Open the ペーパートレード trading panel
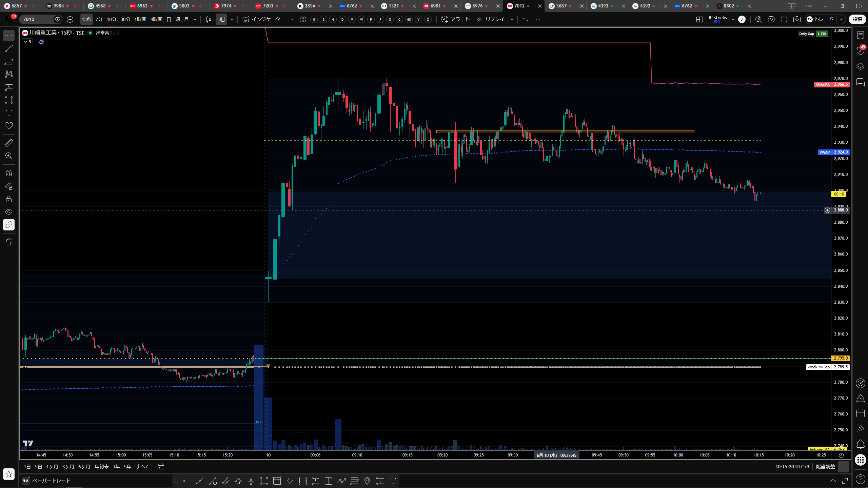 (46, 481)
